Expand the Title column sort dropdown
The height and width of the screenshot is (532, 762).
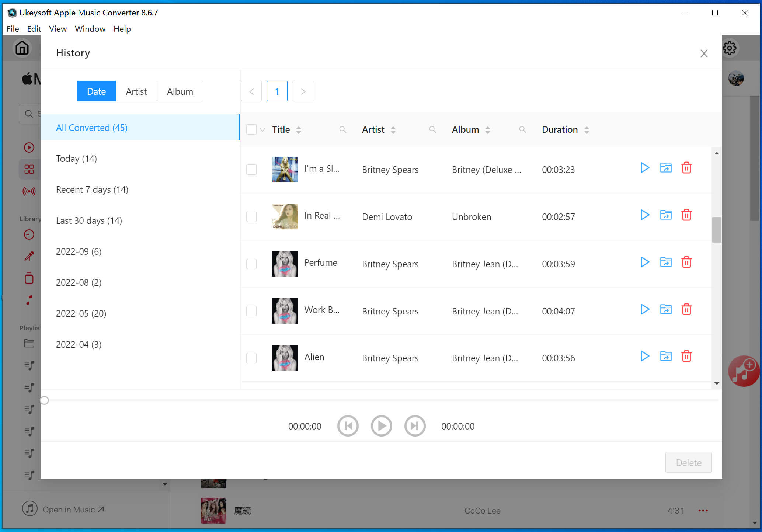pos(299,129)
